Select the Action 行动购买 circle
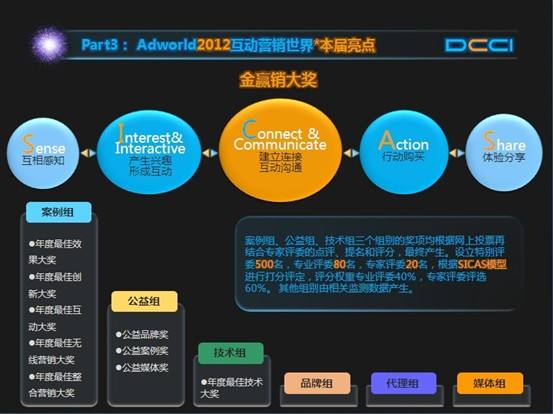 click(404, 152)
